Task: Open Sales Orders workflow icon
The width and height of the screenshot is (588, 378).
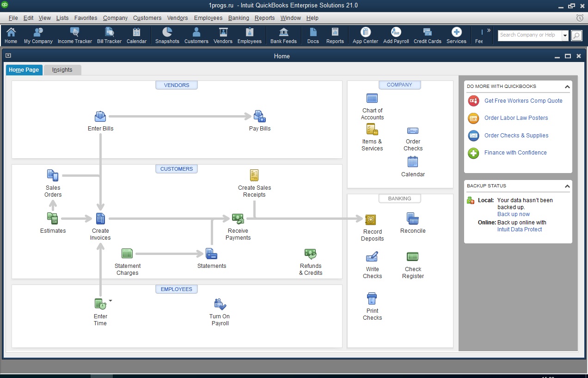Action: (53, 176)
